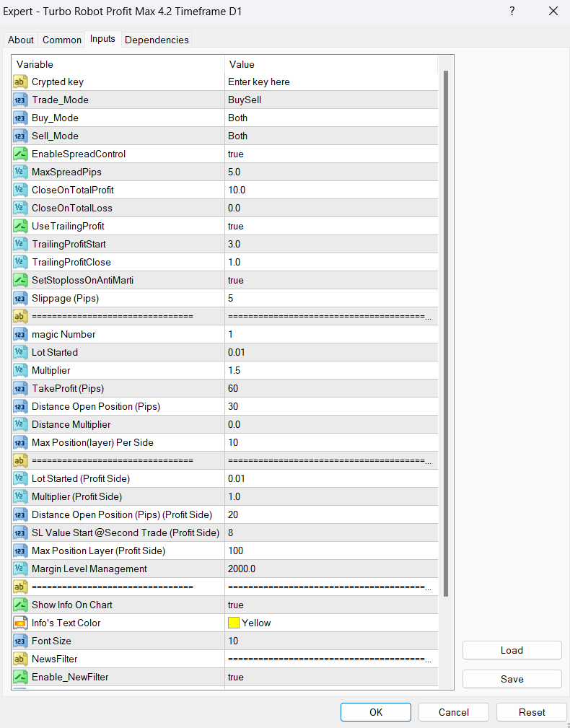
Task: Click the integer icon beside Trade_Mode
Action: pos(21,100)
